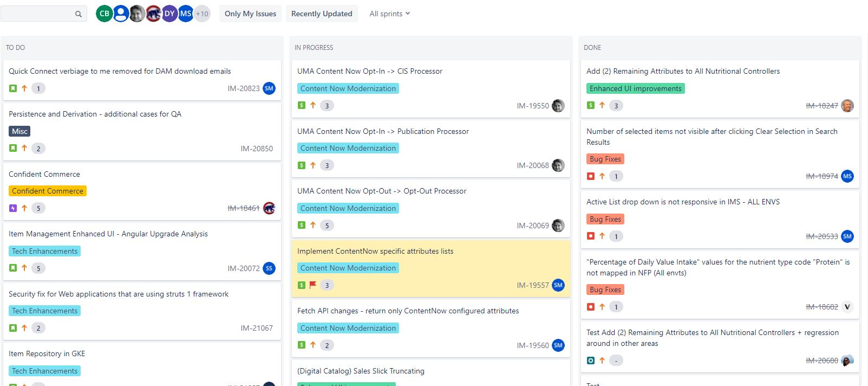Click red flag icon on IM-19557 card
This screenshot has width=868, height=386.
point(313,285)
